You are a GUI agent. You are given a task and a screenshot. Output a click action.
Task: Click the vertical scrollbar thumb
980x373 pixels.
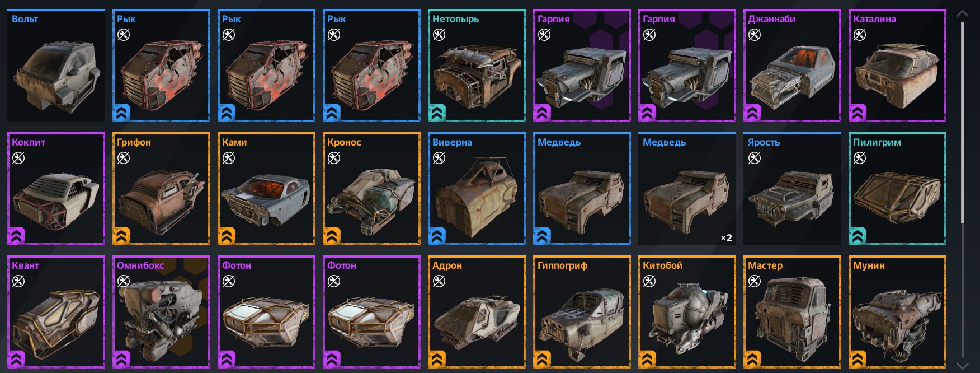tap(963, 123)
